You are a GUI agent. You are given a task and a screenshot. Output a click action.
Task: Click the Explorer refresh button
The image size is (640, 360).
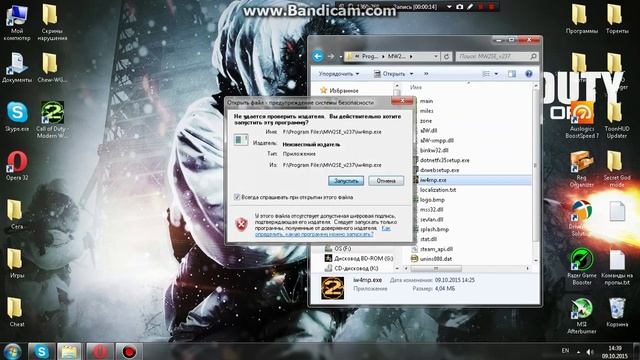(x=447, y=56)
